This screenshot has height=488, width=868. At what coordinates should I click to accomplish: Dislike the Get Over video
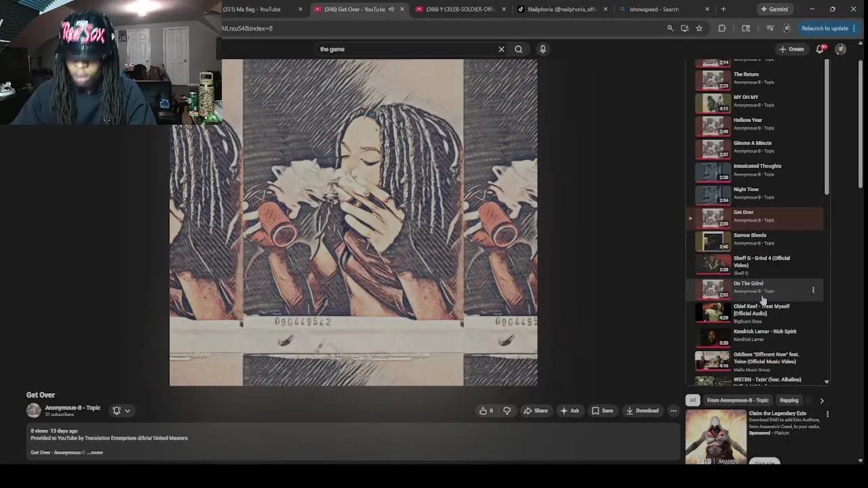click(x=507, y=411)
